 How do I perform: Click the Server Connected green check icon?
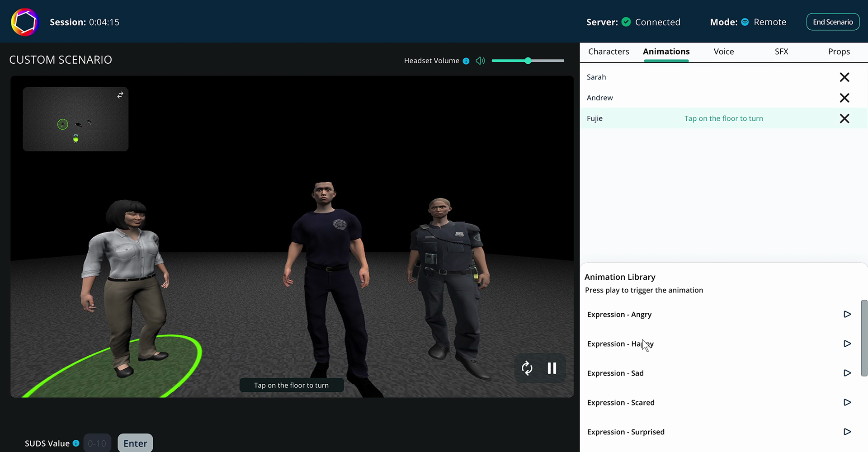tap(626, 22)
